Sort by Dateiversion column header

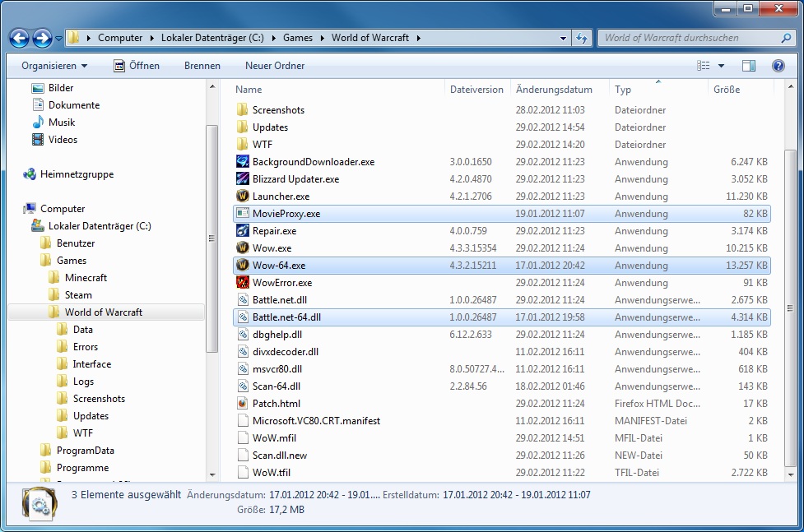click(x=477, y=90)
